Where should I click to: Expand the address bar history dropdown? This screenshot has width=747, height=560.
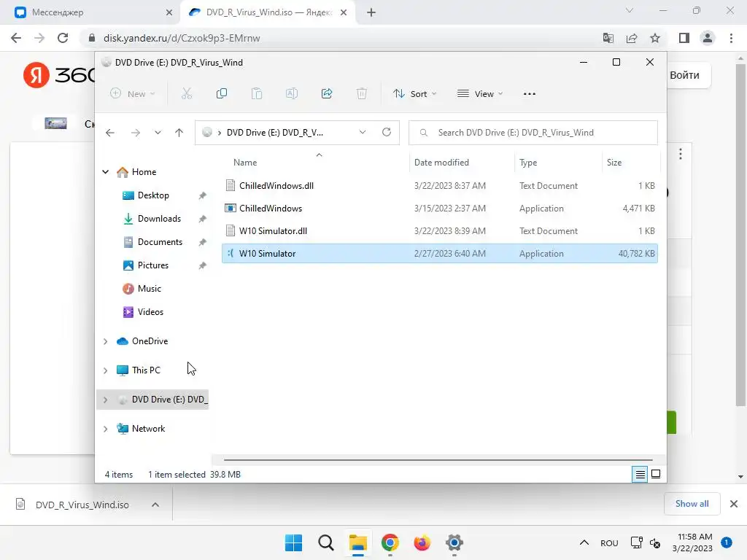coord(363,132)
